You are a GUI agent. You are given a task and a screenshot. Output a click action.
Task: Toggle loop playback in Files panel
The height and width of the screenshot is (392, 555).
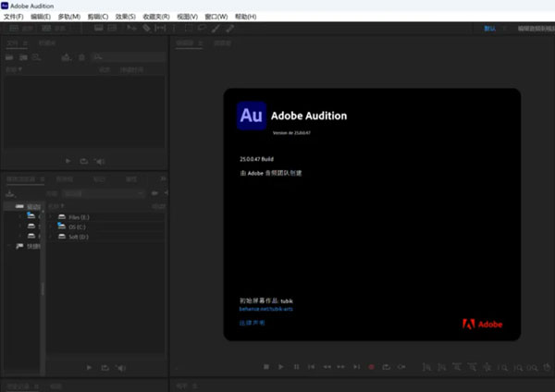coord(84,161)
